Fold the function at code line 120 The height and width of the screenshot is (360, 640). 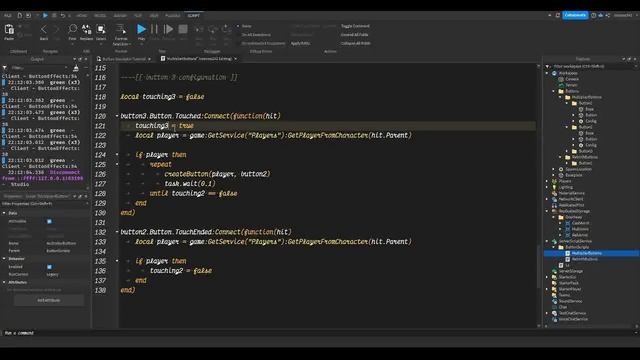[x=117, y=116]
